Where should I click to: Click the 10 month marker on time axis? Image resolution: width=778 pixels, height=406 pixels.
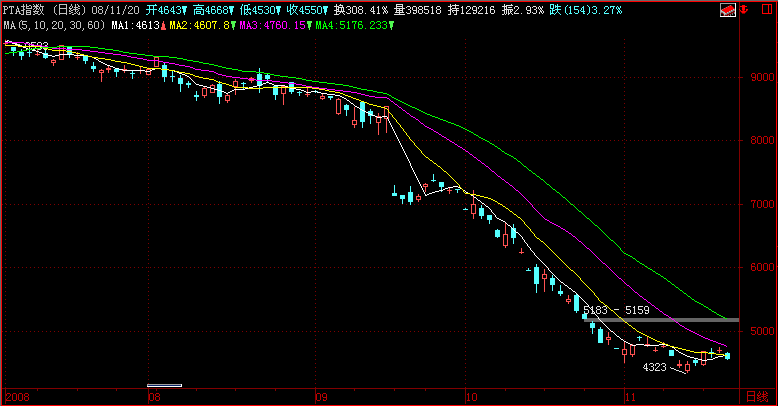pyautogui.click(x=471, y=397)
